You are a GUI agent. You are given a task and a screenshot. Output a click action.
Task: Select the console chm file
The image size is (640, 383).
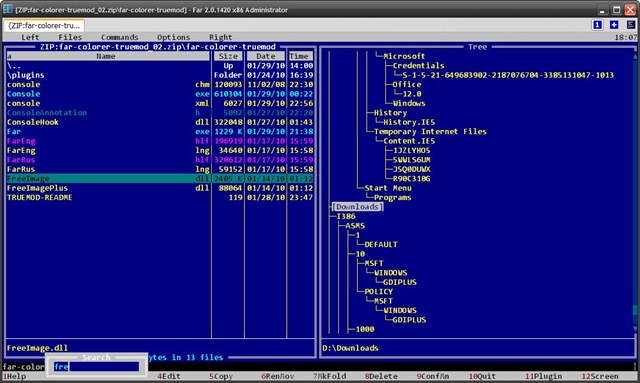point(160,85)
